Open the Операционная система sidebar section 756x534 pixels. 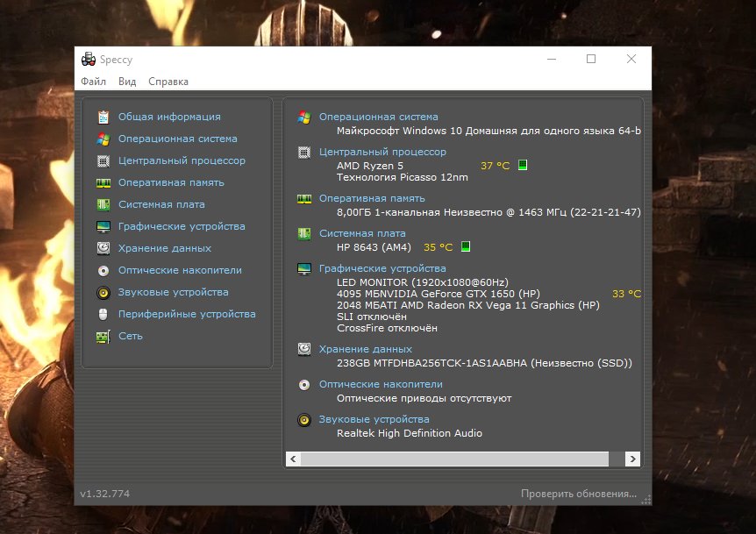[x=178, y=139]
